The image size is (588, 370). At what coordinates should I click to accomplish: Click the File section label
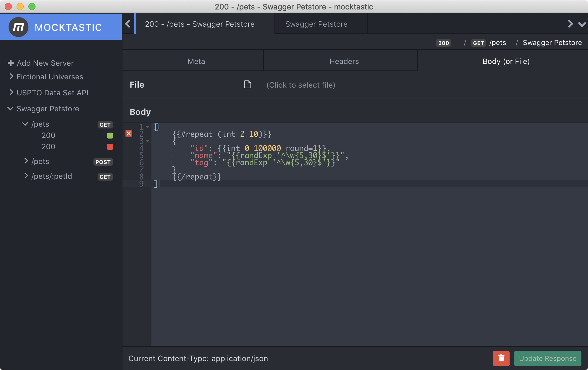[x=137, y=85]
